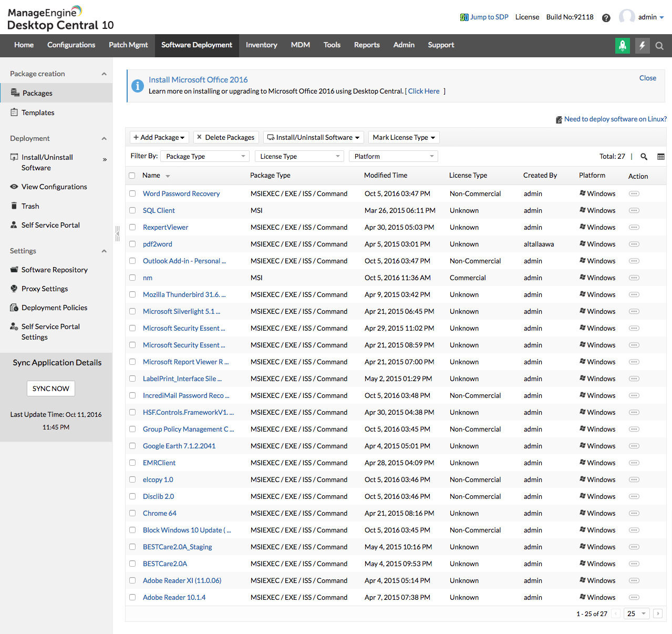Click the table search icon beside Total
This screenshot has height=634, width=672.
point(644,157)
